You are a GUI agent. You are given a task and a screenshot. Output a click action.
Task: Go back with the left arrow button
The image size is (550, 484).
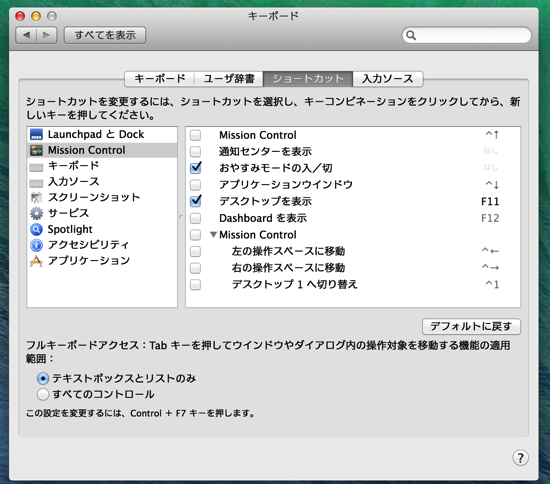click(26, 35)
